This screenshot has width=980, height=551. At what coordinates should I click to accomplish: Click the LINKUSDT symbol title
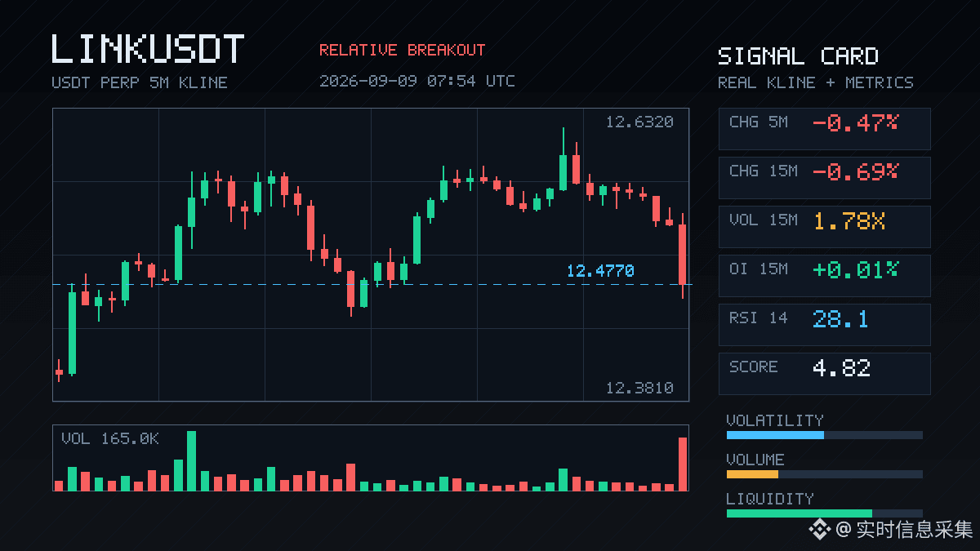(x=148, y=49)
